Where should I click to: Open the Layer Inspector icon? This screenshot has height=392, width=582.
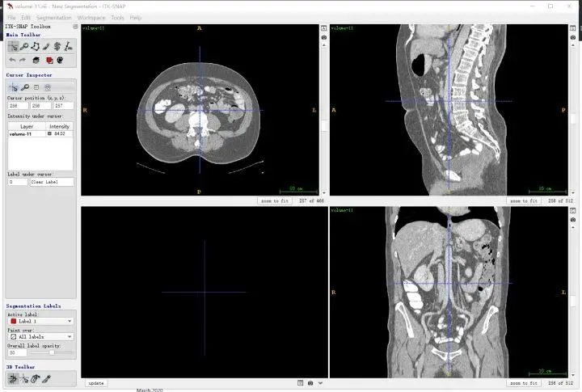pyautogui.click(x=36, y=60)
